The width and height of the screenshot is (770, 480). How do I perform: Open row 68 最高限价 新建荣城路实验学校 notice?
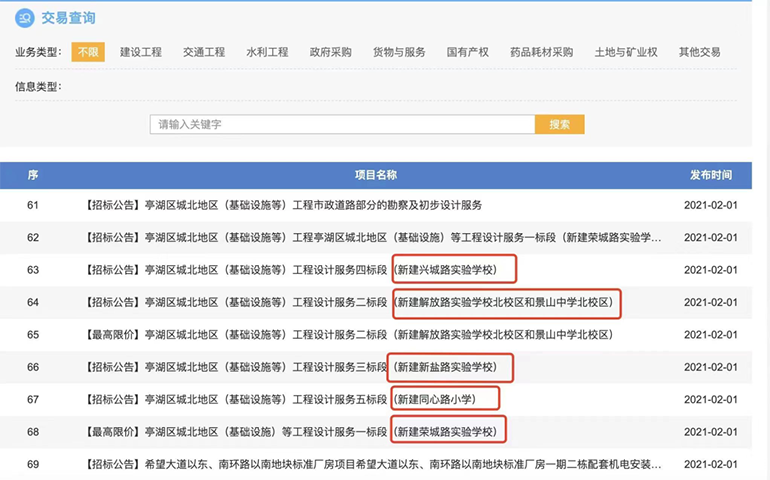pyautogui.click(x=290, y=432)
